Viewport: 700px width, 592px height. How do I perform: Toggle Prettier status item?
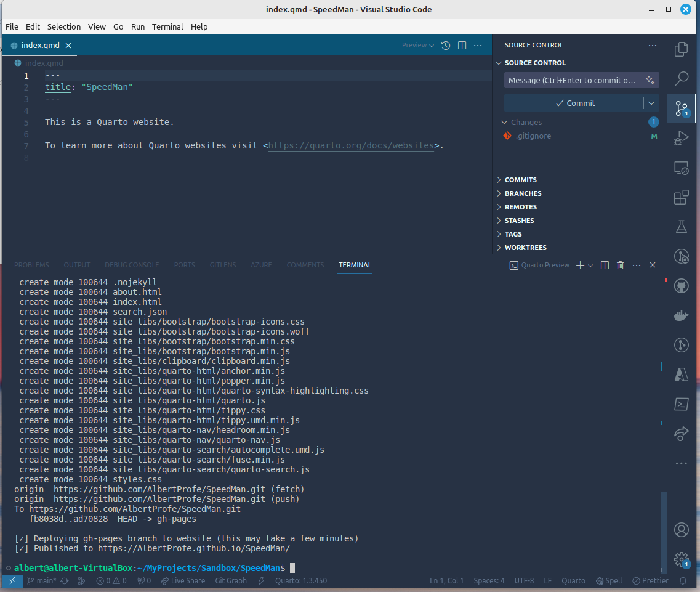651,581
